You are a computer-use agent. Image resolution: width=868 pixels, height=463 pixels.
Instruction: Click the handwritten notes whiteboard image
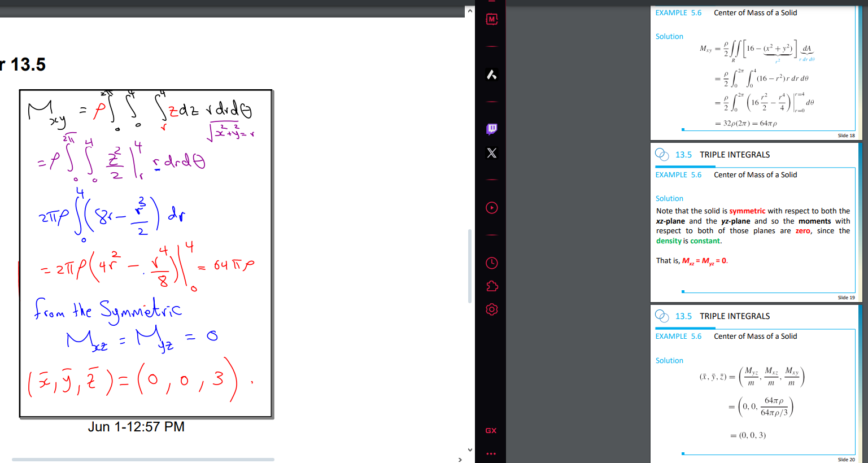click(146, 254)
